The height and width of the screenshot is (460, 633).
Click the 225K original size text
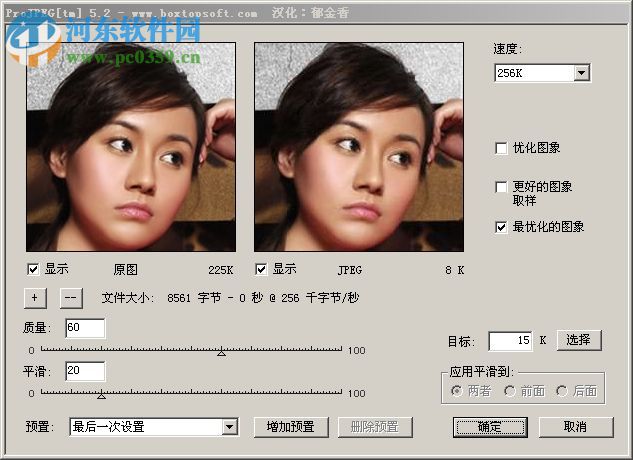pos(220,270)
